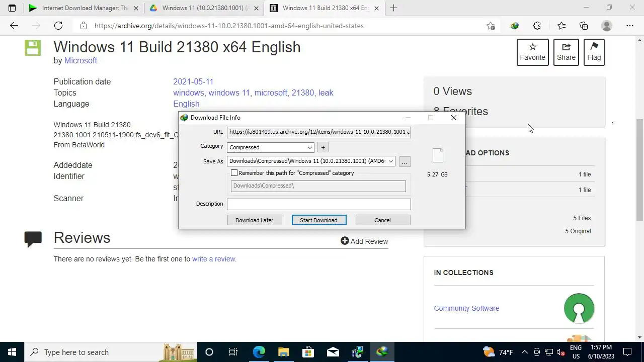Open Microsoft Store from taskbar
Viewport: 644px width, 362px height.
coord(308,352)
